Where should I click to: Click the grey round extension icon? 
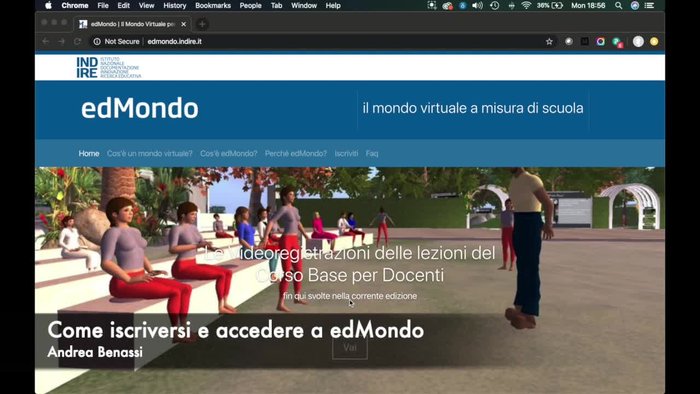[569, 41]
